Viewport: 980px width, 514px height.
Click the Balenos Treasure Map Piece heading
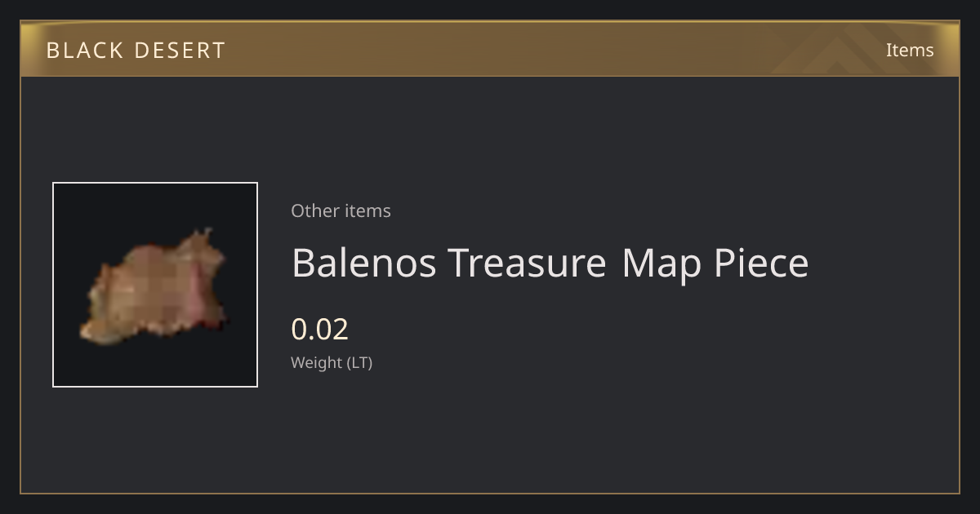(x=550, y=263)
